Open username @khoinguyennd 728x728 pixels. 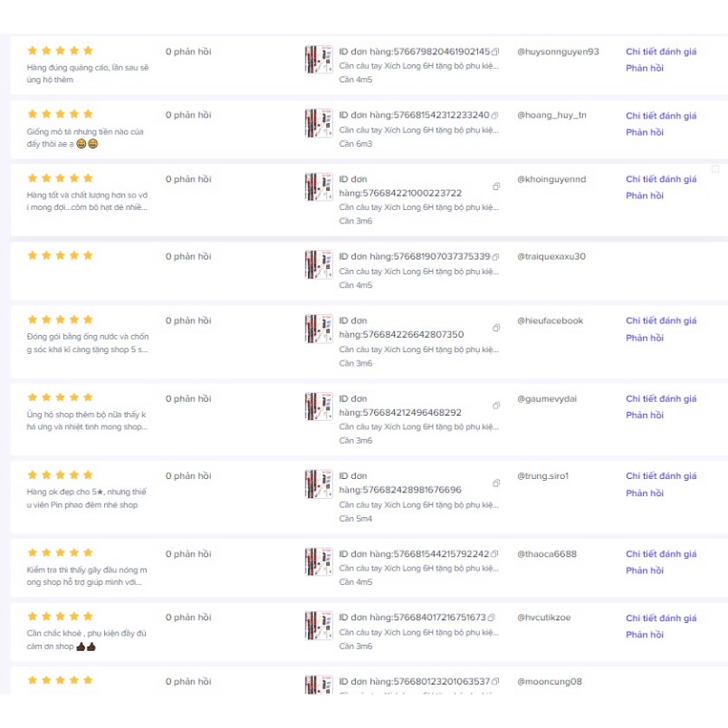[551, 179]
